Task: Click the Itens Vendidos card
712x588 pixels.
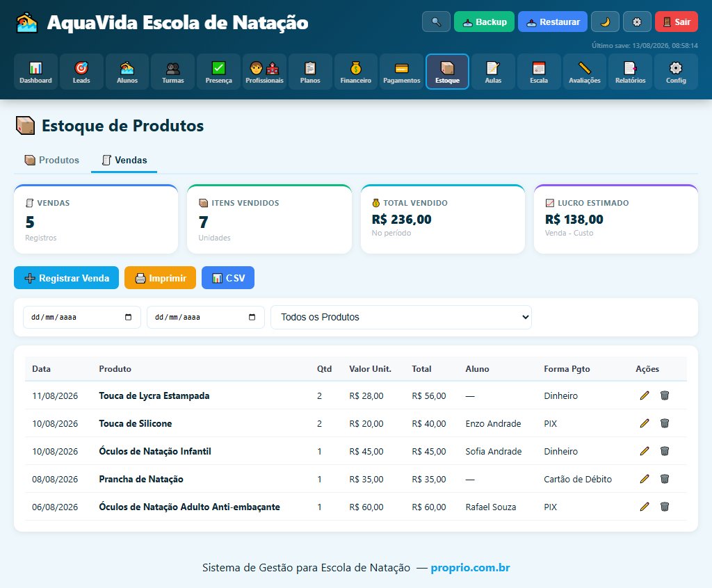Action: click(269, 220)
